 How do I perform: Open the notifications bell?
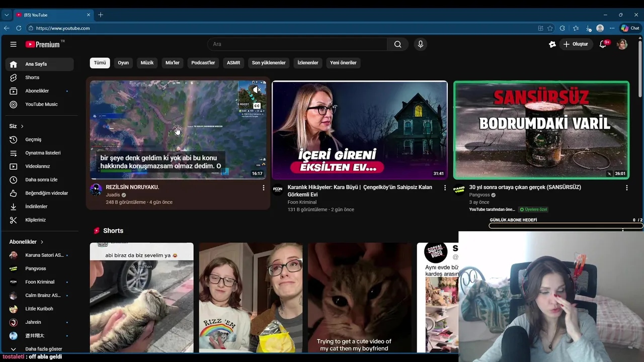pos(603,44)
